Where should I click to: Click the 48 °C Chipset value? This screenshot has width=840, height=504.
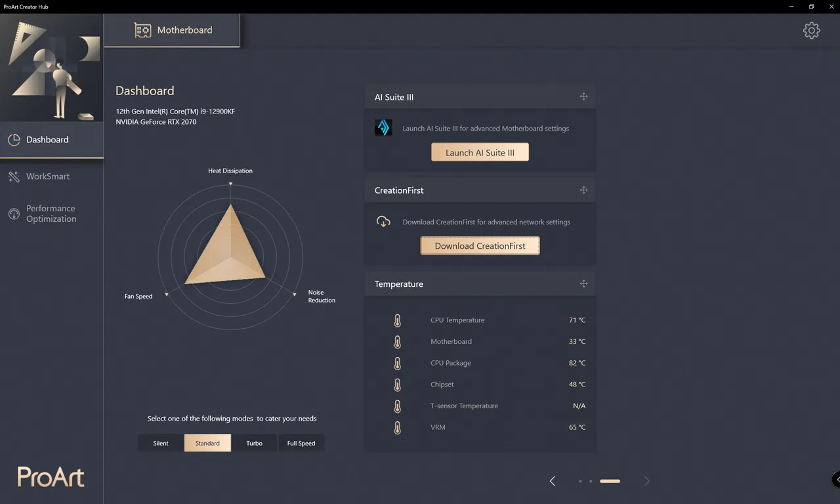coord(577,385)
